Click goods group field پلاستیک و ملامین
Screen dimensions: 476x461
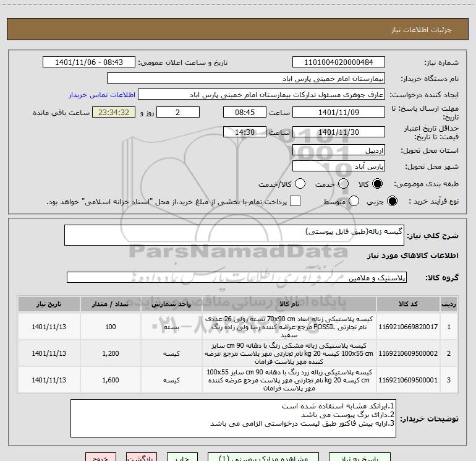pos(237,277)
